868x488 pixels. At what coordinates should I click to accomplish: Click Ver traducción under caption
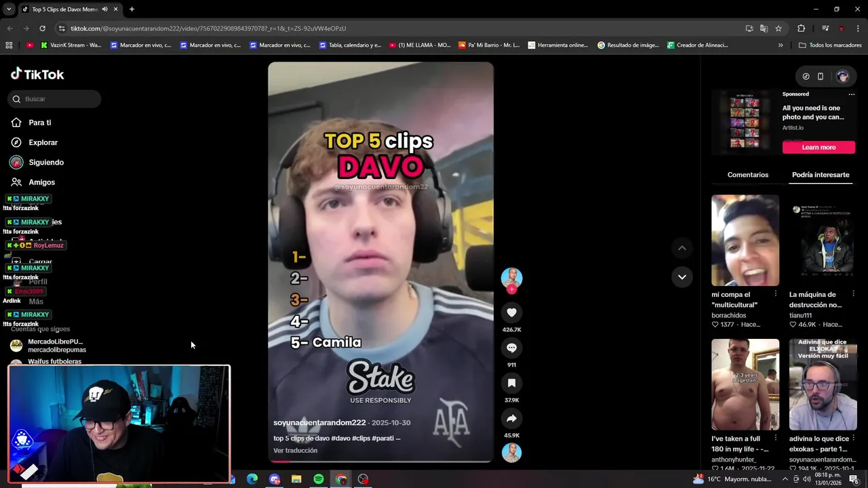coord(295,451)
